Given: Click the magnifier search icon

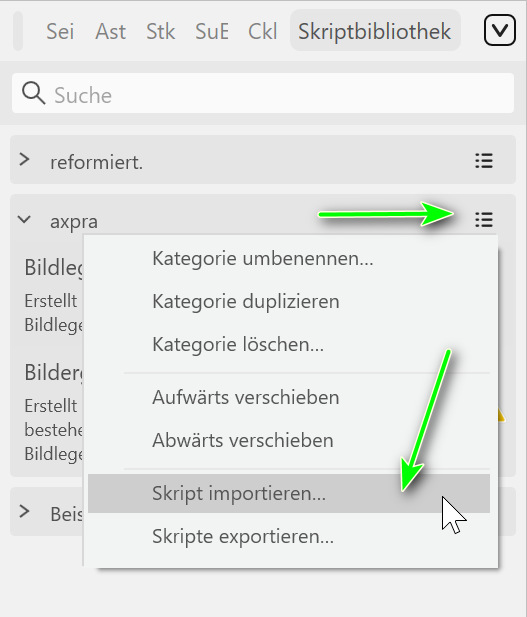Looking at the screenshot, I should pyautogui.click(x=33, y=93).
